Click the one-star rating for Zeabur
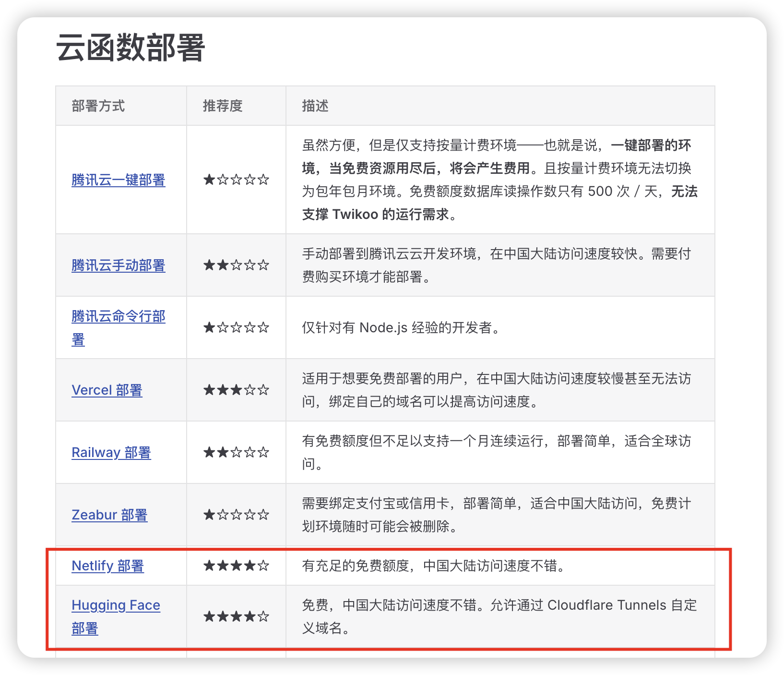The height and width of the screenshot is (675, 784). [x=236, y=515]
